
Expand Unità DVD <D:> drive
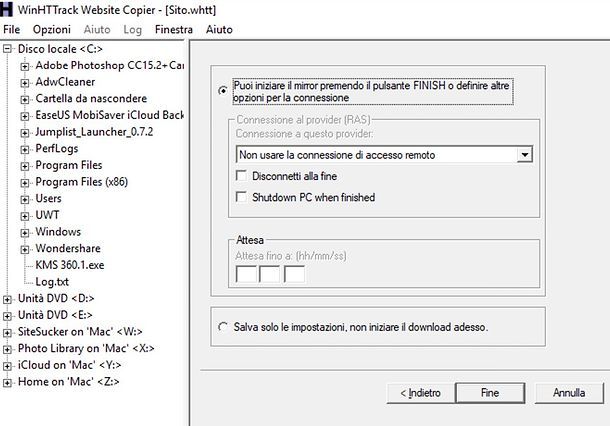point(7,299)
